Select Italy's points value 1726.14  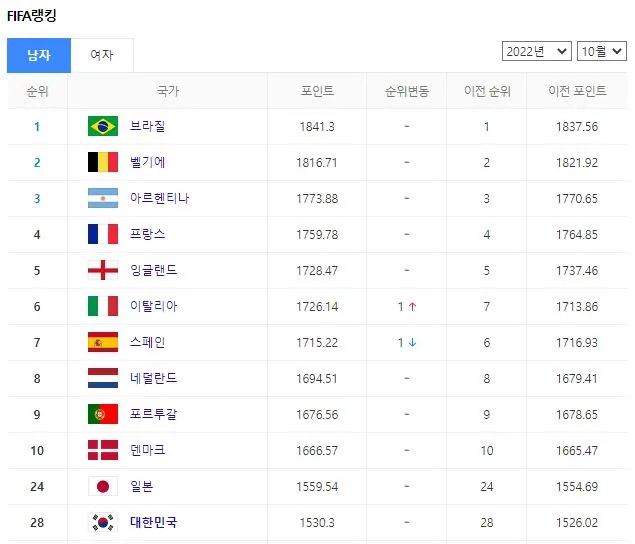coord(317,307)
